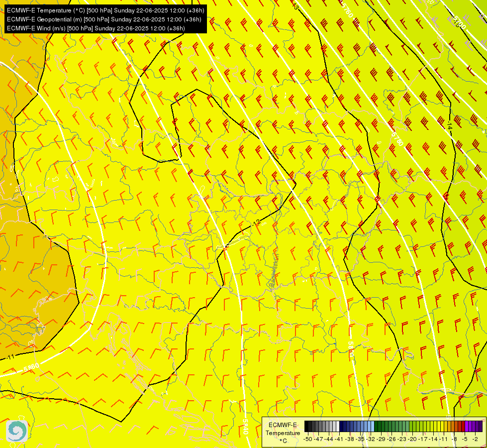Select the ECMWF-E Geopotential 500 hPa title line
487x448 pixels.
pyautogui.click(x=104, y=19)
